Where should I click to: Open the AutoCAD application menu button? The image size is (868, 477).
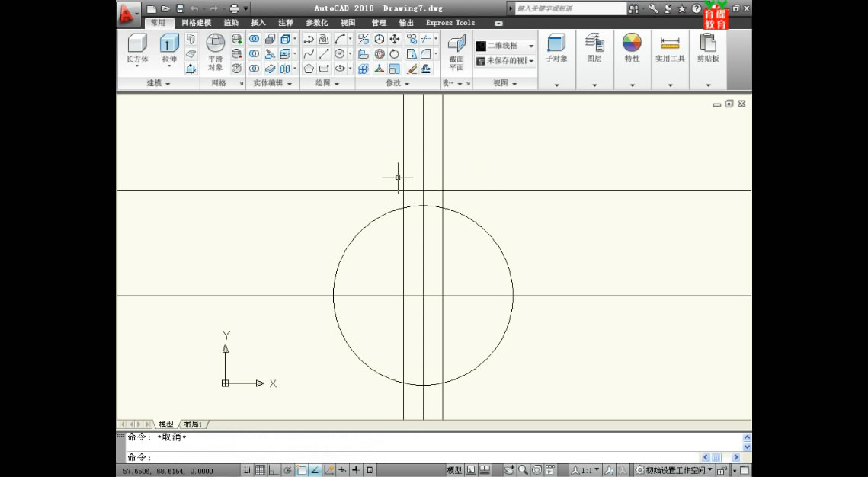pos(128,14)
